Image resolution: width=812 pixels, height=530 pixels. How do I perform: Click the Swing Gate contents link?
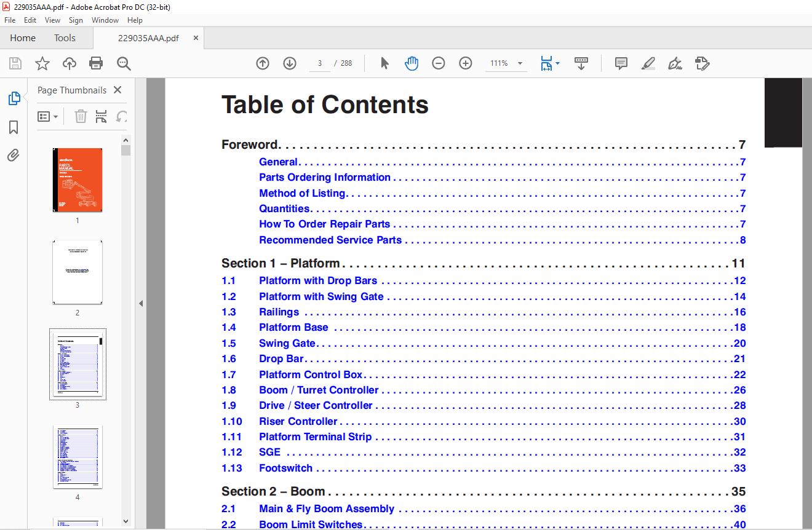pos(287,344)
